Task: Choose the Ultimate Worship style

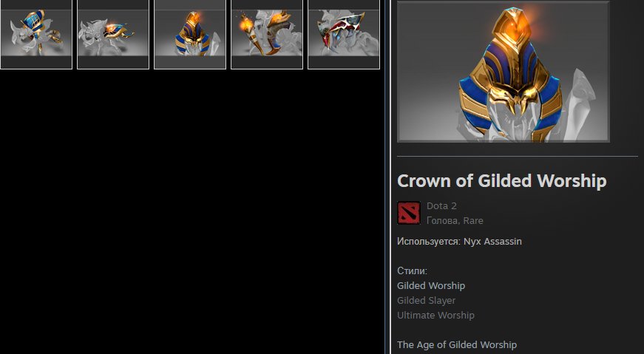Action: [x=435, y=316]
